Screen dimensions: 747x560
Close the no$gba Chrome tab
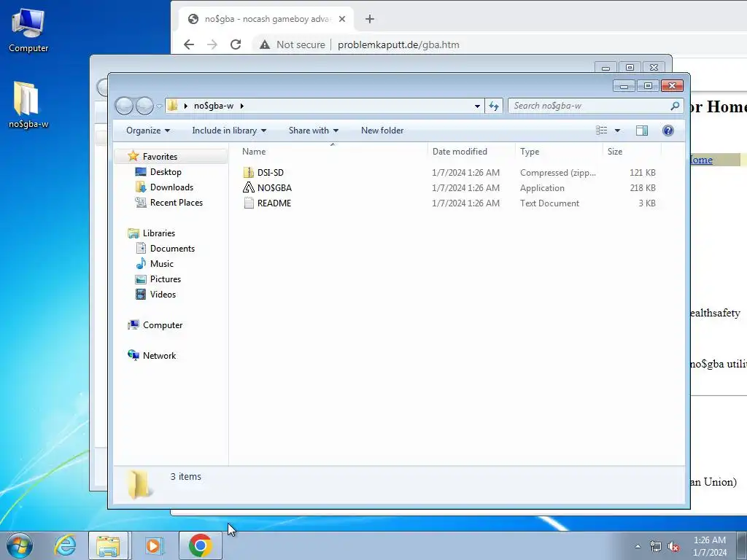pos(341,19)
